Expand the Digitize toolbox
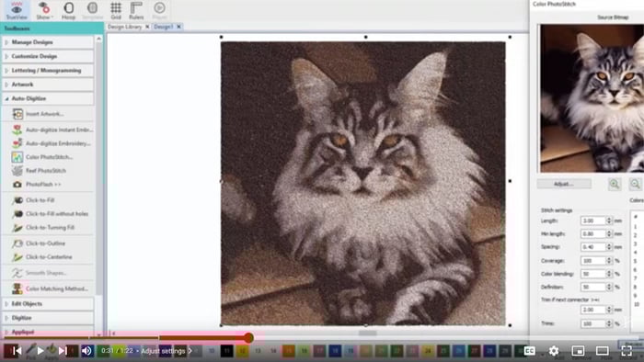The height and width of the screenshot is (362, 644). tap(48, 318)
